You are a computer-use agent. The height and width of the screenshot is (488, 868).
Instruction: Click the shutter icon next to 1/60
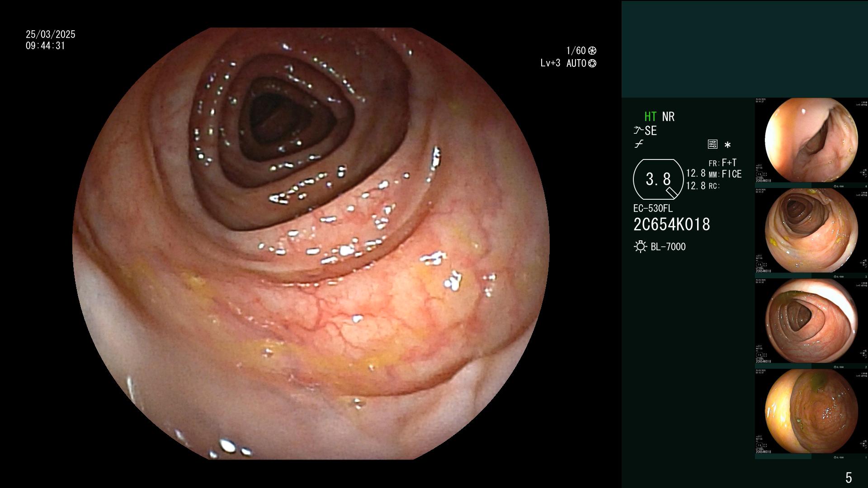pos(592,51)
